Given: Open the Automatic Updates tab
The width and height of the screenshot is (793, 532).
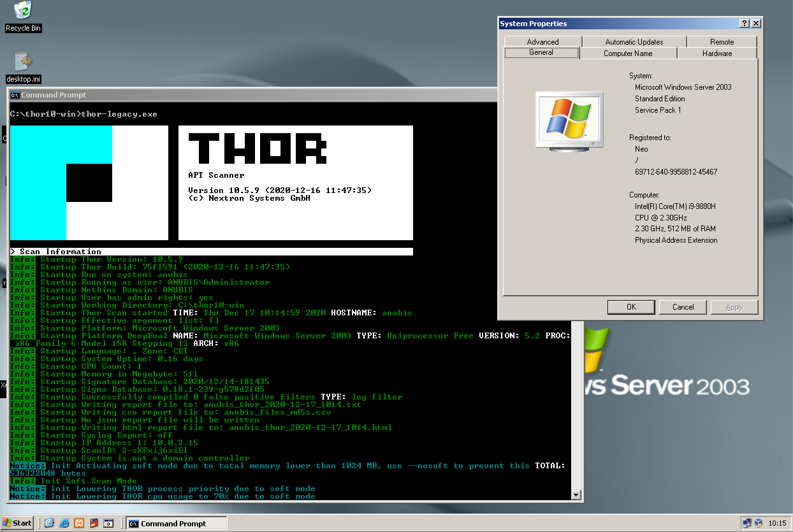Looking at the screenshot, I should [634, 42].
